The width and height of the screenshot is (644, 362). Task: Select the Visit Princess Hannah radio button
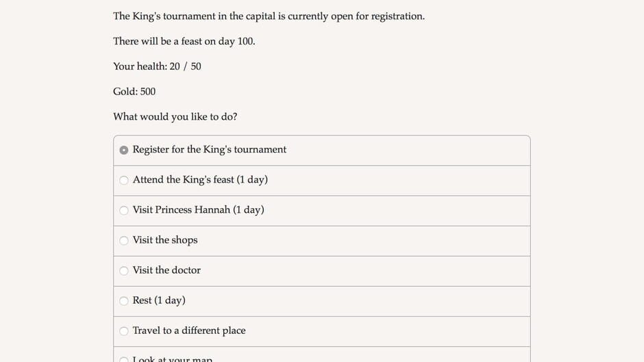click(x=124, y=210)
